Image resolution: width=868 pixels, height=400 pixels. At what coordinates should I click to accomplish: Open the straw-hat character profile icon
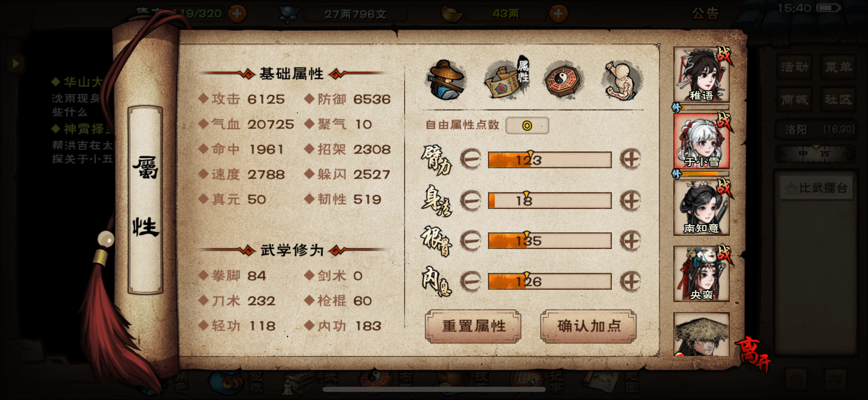(x=446, y=80)
